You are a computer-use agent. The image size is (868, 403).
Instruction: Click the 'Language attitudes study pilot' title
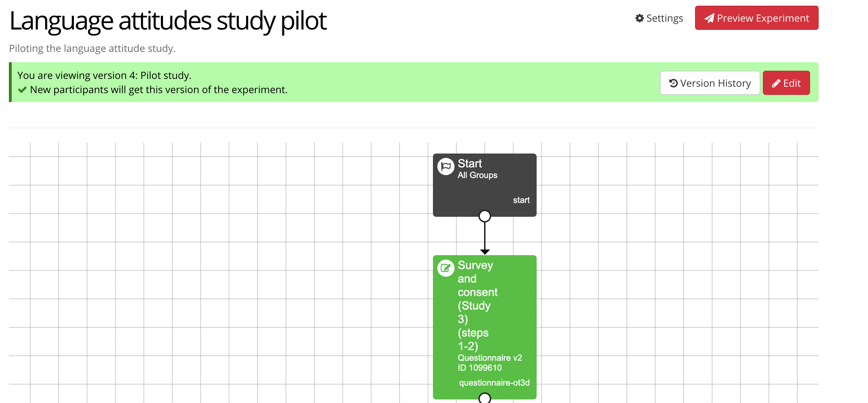168,21
